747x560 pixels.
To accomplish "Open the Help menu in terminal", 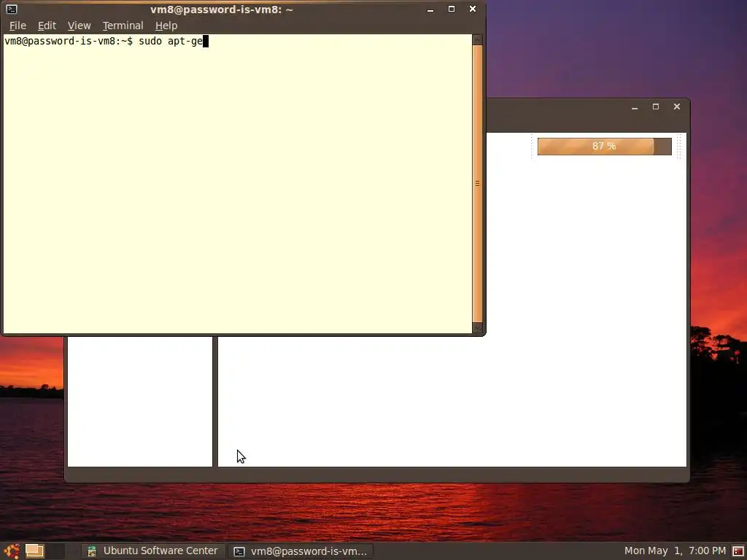I will point(166,26).
